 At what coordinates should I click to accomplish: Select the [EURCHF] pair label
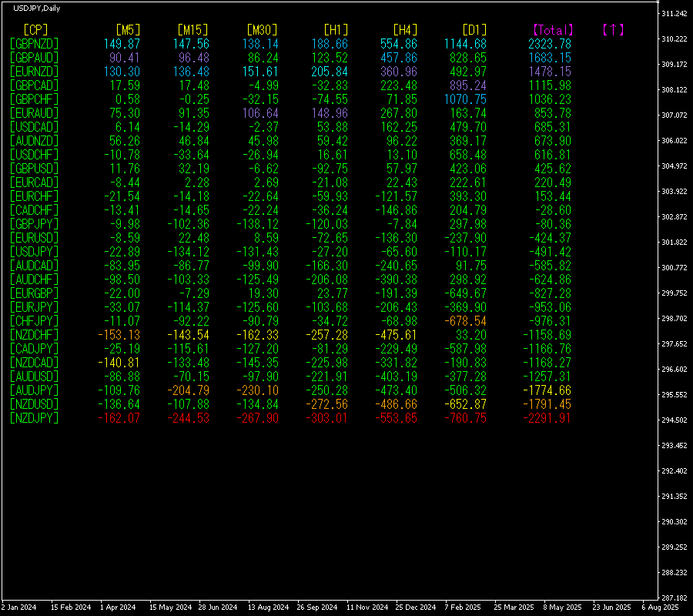35,196
